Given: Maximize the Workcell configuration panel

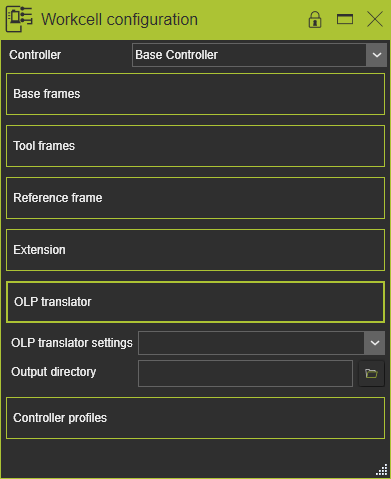Looking at the screenshot, I should [345, 19].
